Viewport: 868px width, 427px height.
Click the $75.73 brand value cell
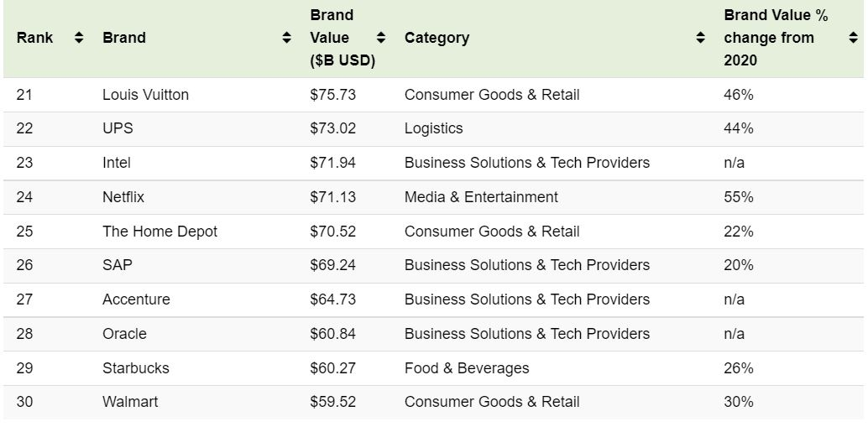point(332,95)
